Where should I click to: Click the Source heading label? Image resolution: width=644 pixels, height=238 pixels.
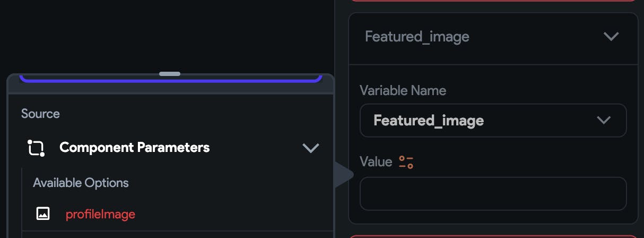pos(40,114)
